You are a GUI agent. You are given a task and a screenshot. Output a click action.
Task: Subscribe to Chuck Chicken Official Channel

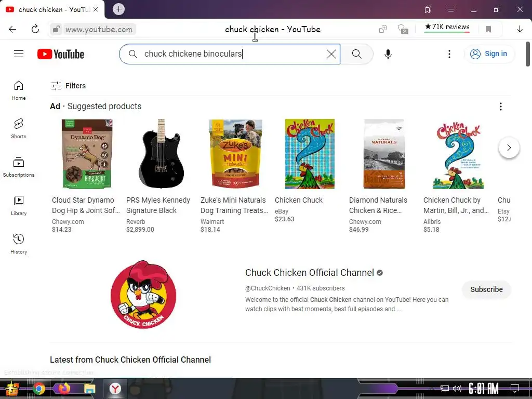click(x=486, y=289)
